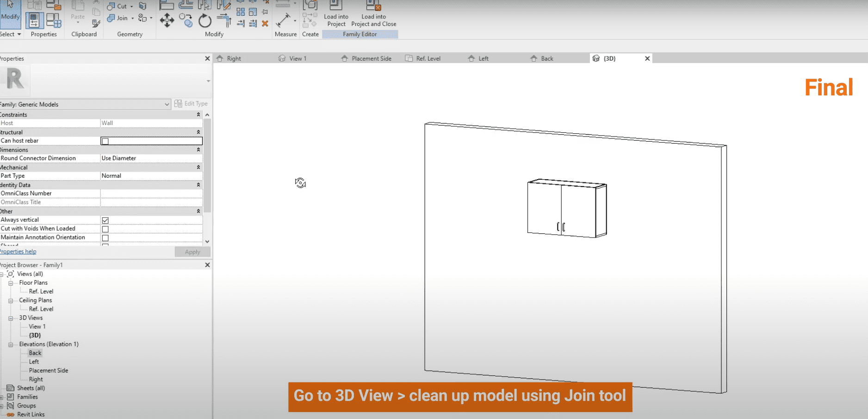The image size is (868, 419).
Task: Open the Join dropdown arrow
Action: 133,19
